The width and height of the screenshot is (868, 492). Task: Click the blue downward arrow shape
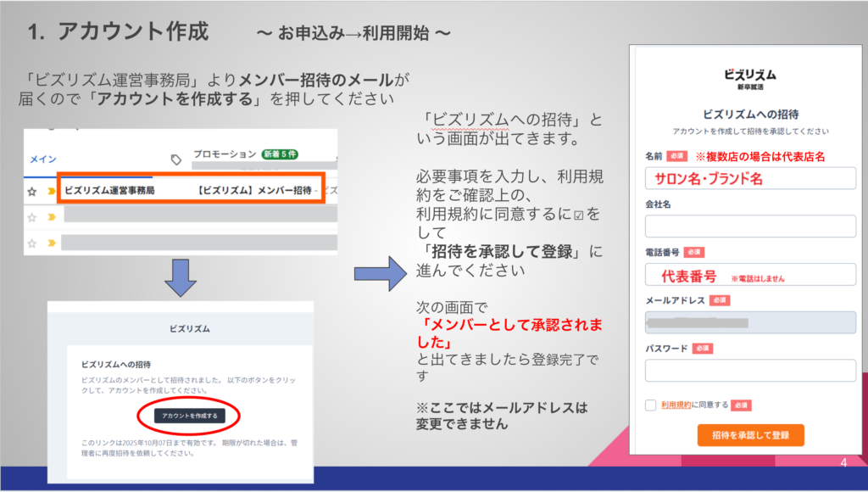pos(181,277)
